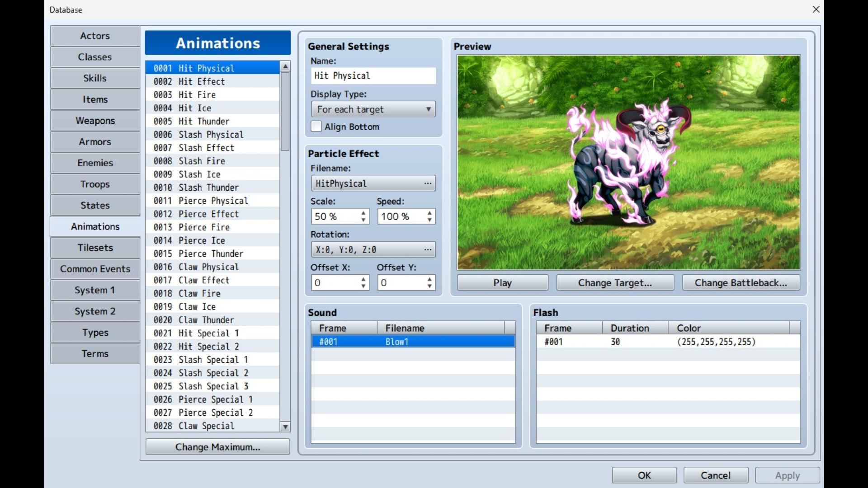The image size is (868, 488).
Task: Decrease the Speed value with the down arrow
Action: 429,220
